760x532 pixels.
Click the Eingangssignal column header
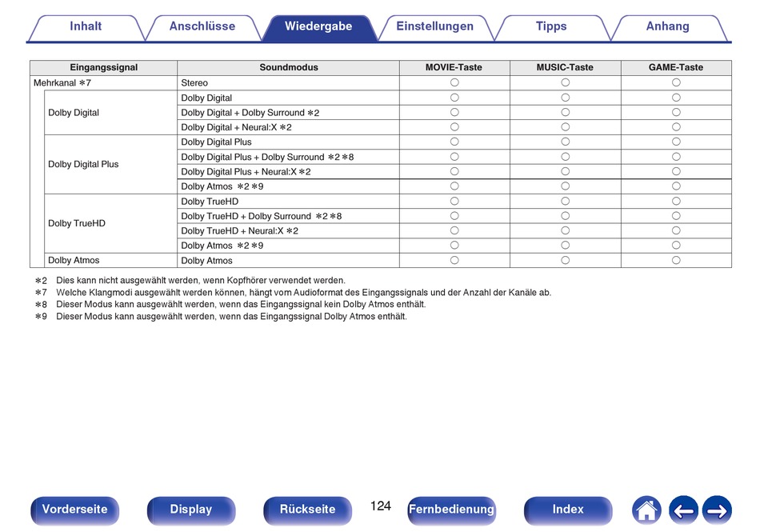tap(104, 68)
